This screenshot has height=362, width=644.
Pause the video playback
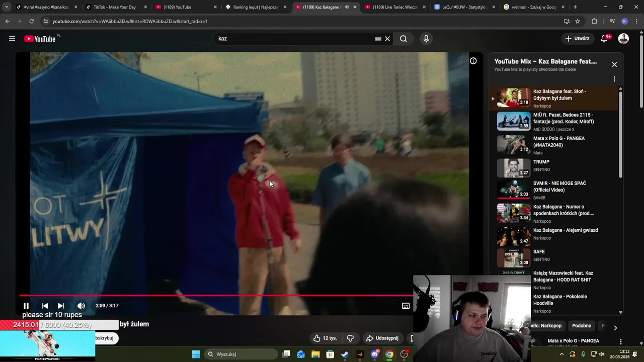coord(26,306)
